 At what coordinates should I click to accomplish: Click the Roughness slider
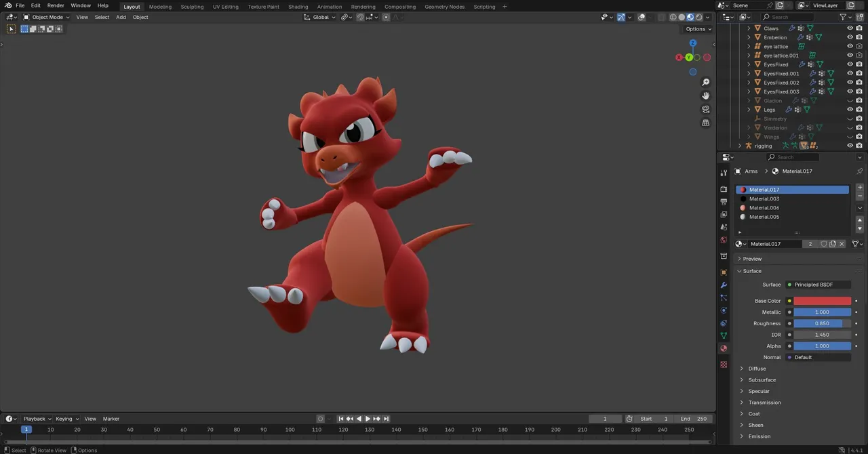click(x=823, y=323)
